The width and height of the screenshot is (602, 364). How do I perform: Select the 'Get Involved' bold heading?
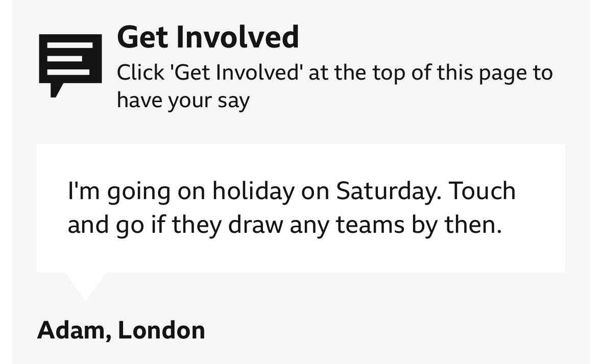pos(208,37)
